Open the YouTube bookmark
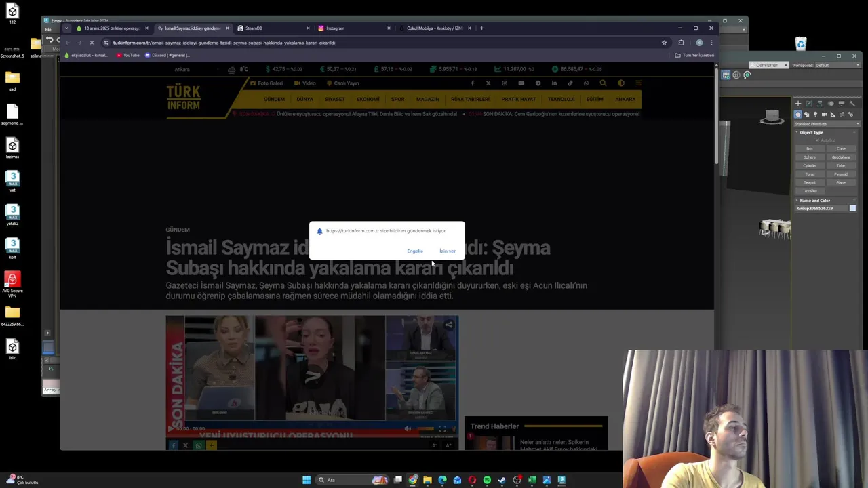Screen dimensions: 868x488 [128, 56]
